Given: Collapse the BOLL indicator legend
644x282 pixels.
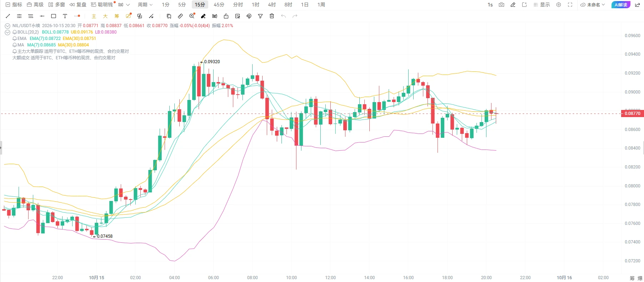Looking at the screenshot, I should (8, 32).
